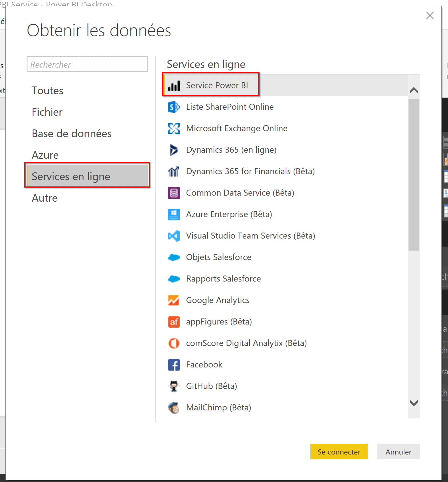Select Objets Salesforce from the list
Viewport: 448px width, 482px height.
[219, 257]
